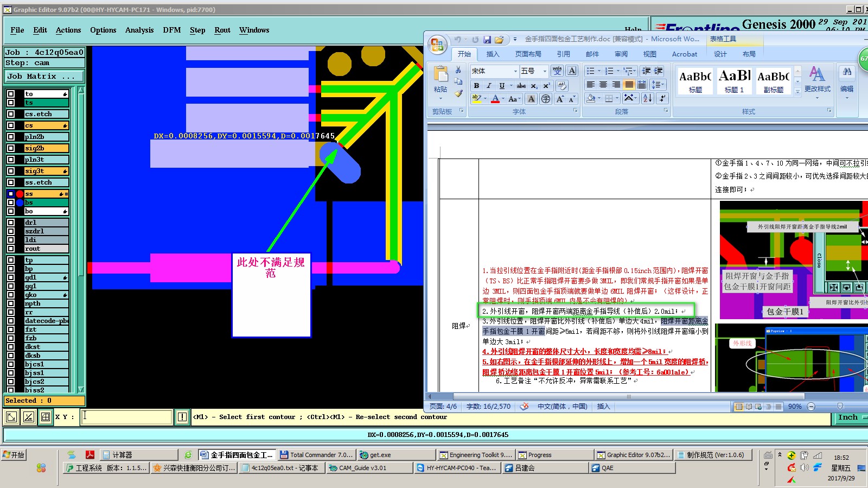Open the Analysis menu in Graphic Editor
Screen dimensions: 868x488
click(139, 30)
